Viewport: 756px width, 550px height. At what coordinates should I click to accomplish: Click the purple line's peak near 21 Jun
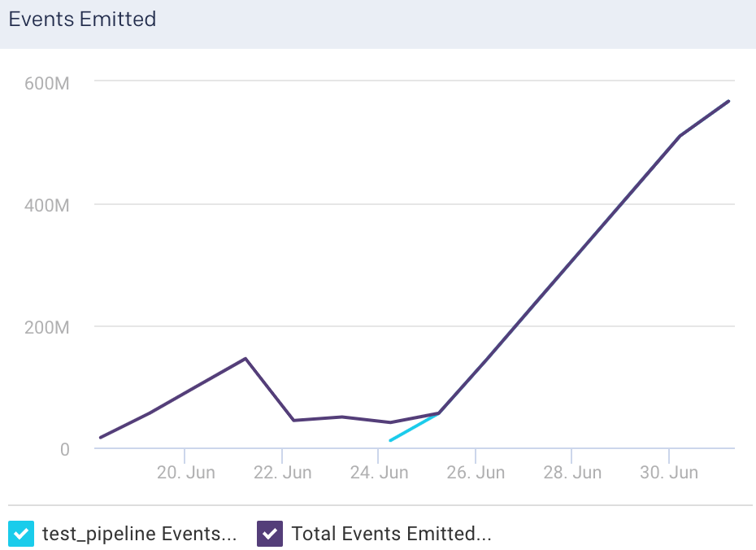click(245, 359)
